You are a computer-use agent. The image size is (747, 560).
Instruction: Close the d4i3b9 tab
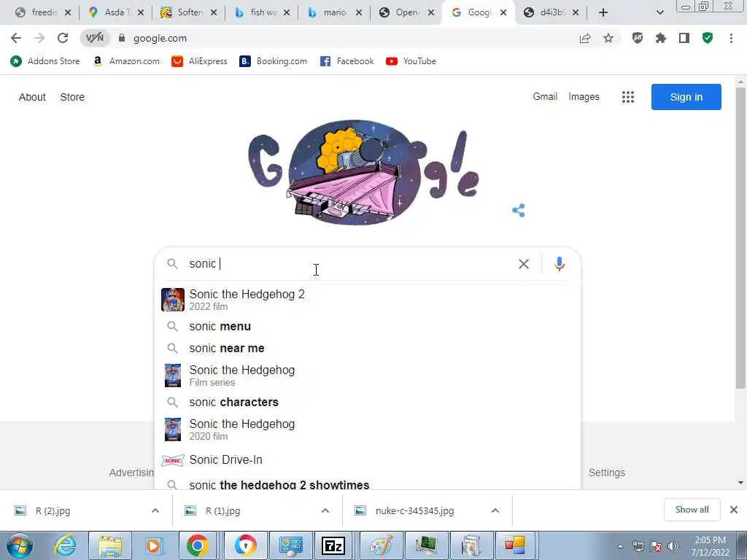tap(576, 12)
